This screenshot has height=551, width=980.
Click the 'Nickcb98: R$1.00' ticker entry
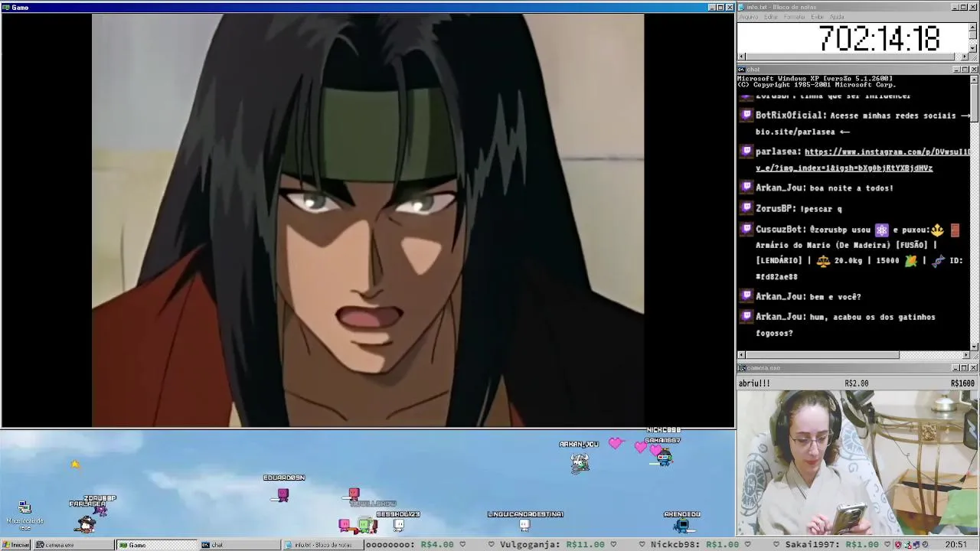pyautogui.click(x=694, y=545)
